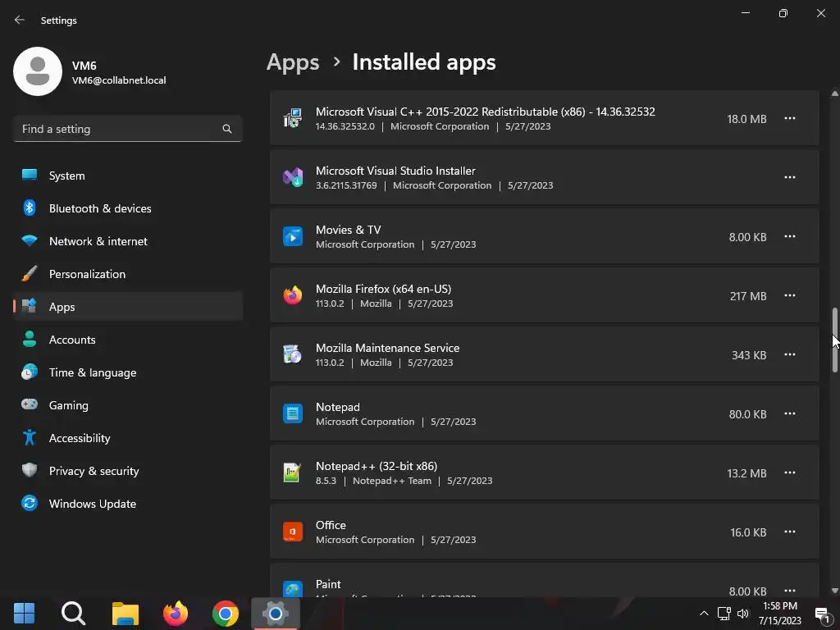Click the installed apps list scrollbar thumb

[834, 340]
